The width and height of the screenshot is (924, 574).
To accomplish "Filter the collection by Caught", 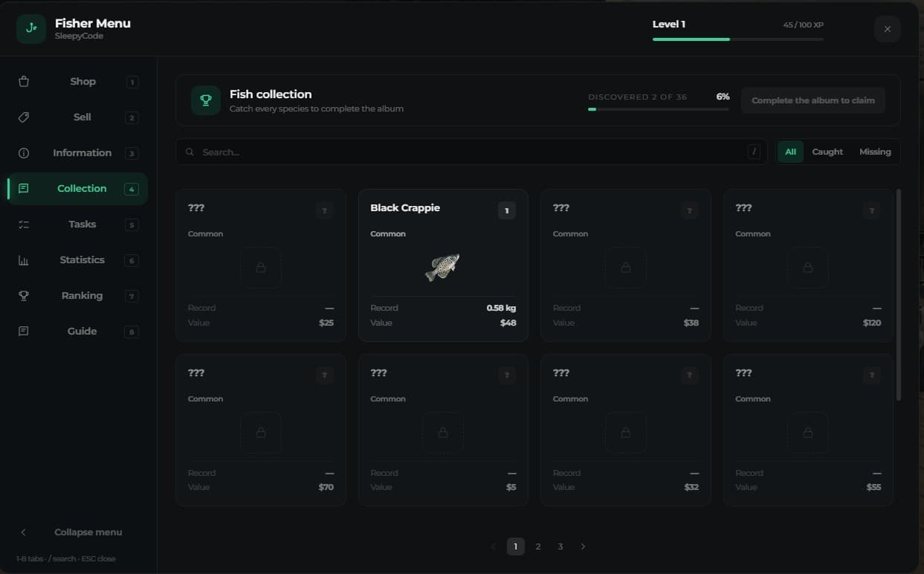I will coord(827,152).
